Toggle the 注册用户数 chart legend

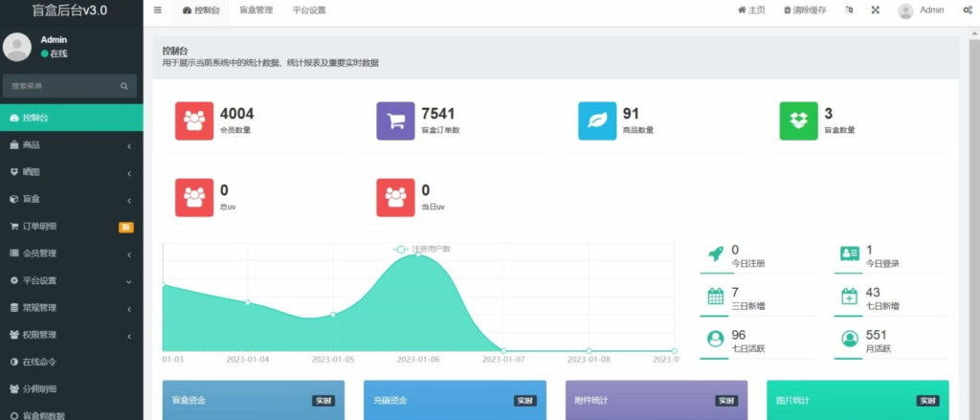[x=422, y=249]
